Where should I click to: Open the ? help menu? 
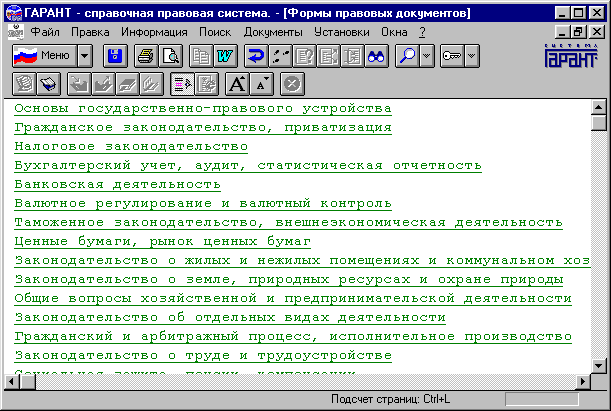(x=422, y=32)
